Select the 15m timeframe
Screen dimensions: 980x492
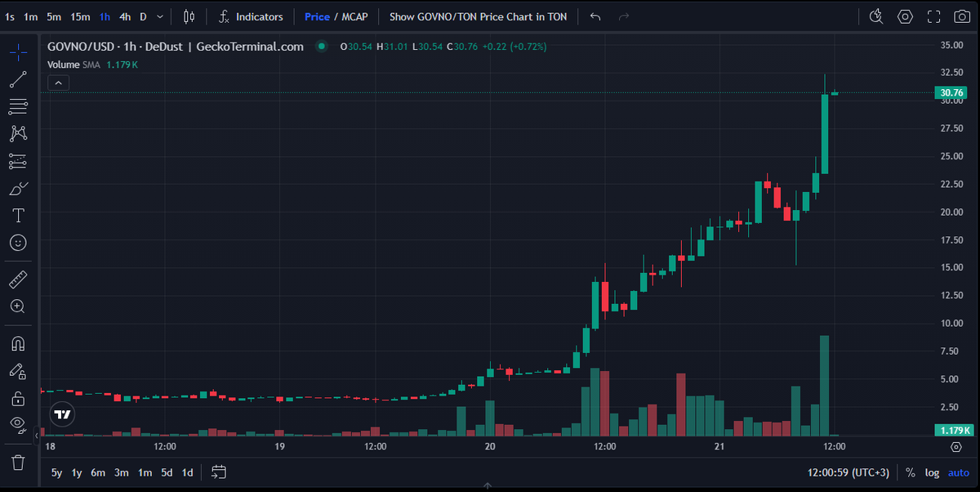click(80, 16)
